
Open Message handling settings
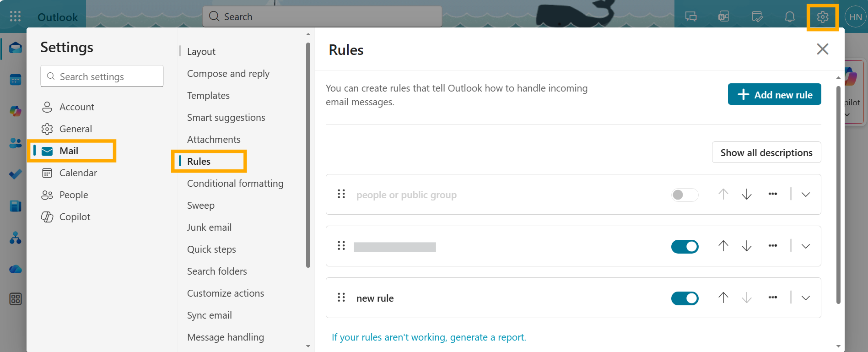[226, 337]
